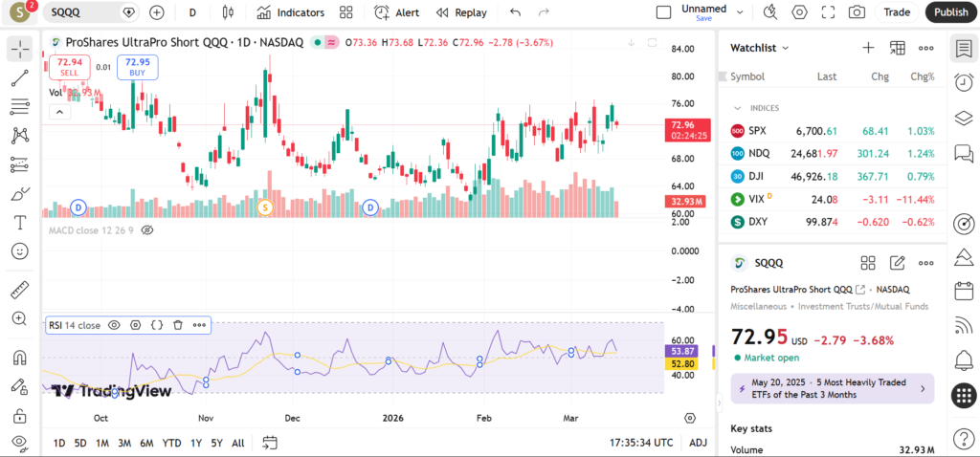Take a chart snapshot with camera icon
Viewport: 980px width, 457px height.
(857, 12)
